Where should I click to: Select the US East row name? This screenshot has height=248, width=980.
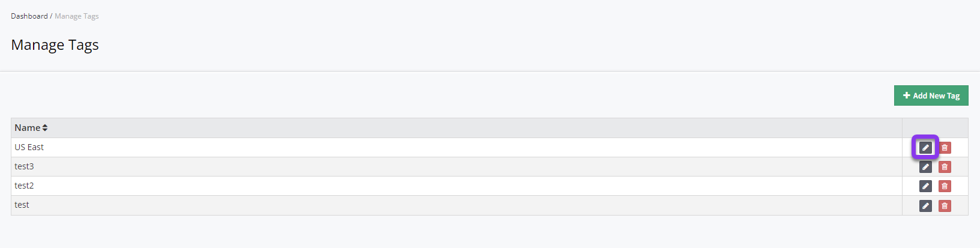tap(29, 147)
